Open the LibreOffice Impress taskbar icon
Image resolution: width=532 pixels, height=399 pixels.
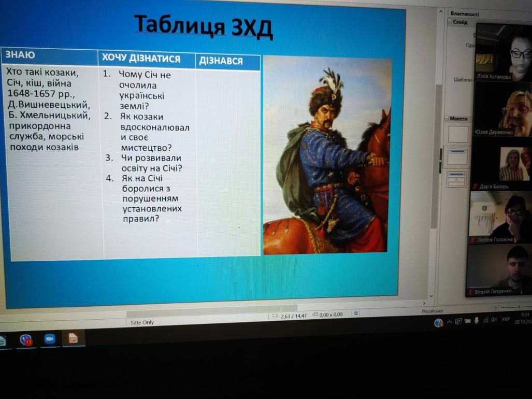[x=73, y=338]
